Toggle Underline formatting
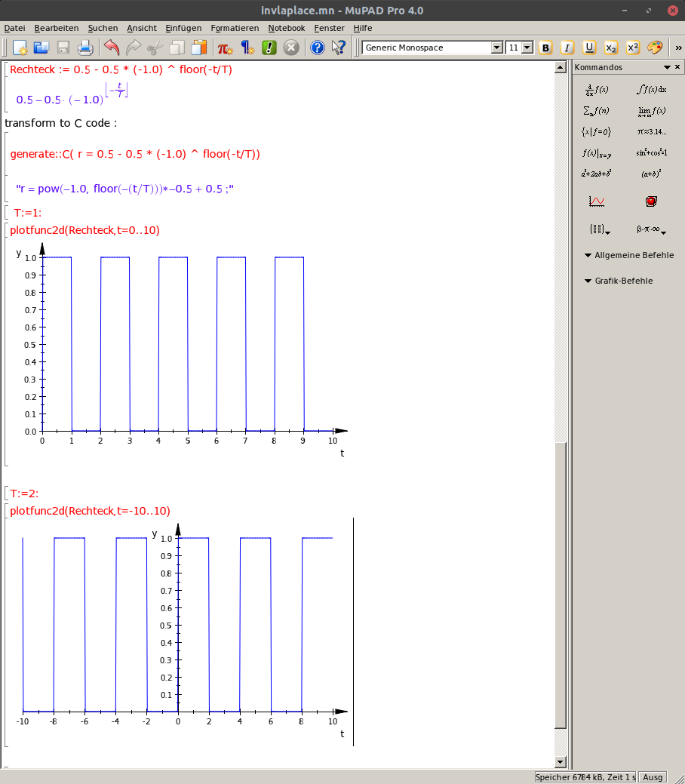 click(589, 48)
